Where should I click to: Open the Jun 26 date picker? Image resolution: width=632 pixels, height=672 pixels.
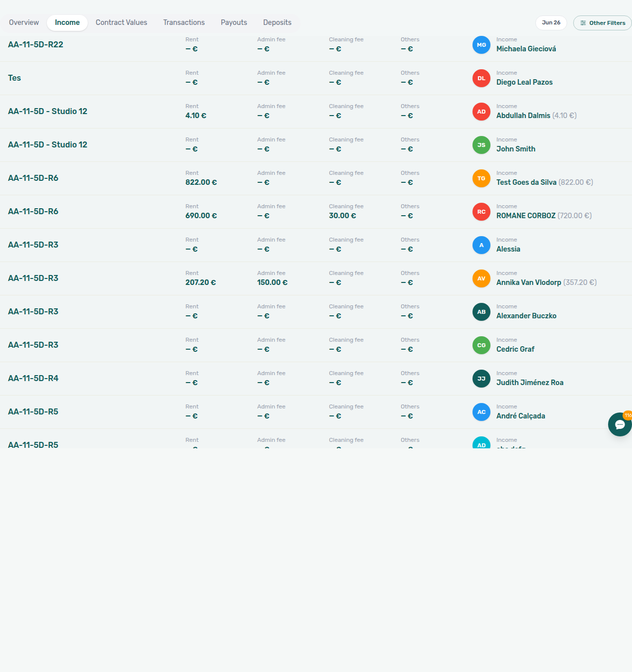(x=551, y=23)
